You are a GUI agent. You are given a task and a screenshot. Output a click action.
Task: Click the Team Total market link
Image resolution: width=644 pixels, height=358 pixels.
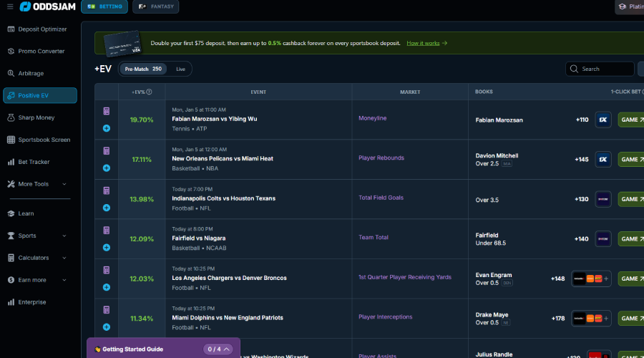[x=374, y=237]
